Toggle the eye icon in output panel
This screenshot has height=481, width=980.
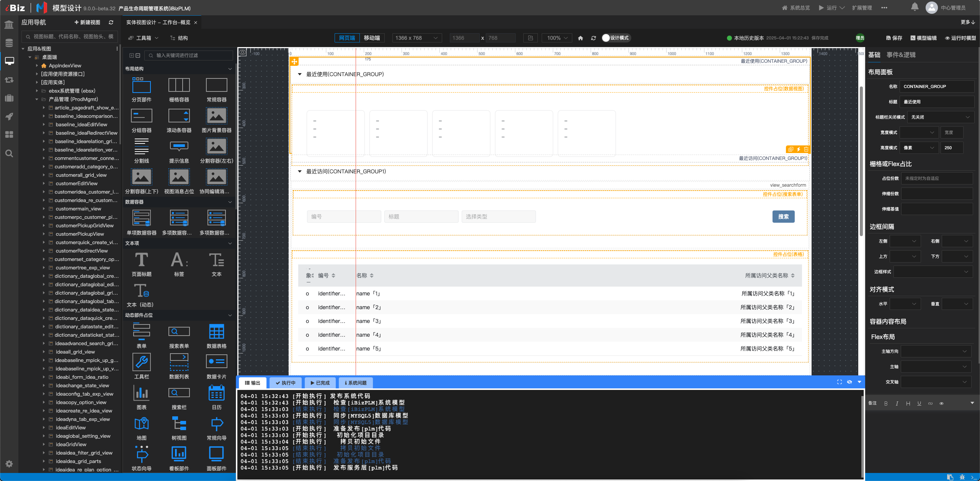pyautogui.click(x=849, y=382)
